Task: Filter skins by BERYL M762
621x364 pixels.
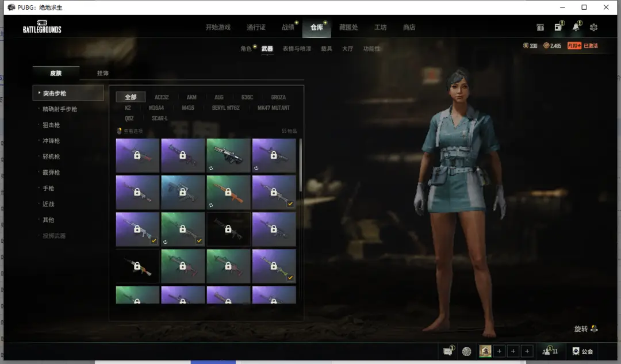Action: pos(226,108)
